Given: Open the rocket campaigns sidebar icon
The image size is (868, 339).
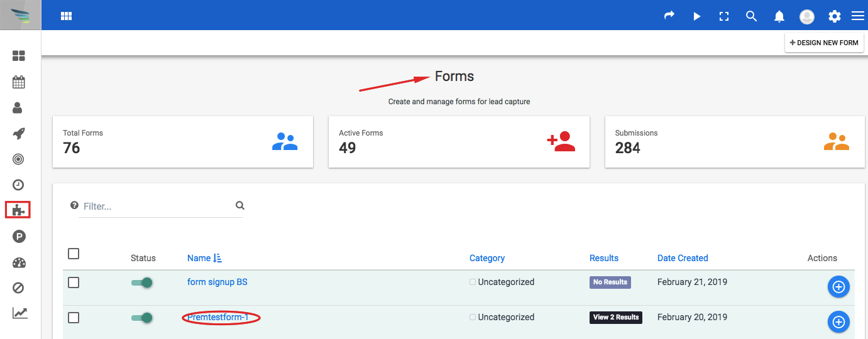Looking at the screenshot, I should click(x=19, y=133).
